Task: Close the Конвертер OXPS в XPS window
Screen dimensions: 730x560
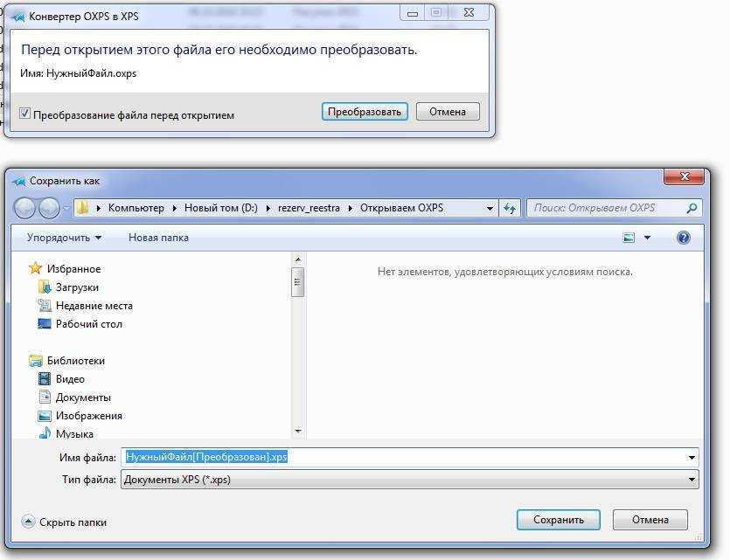Action: point(469,13)
